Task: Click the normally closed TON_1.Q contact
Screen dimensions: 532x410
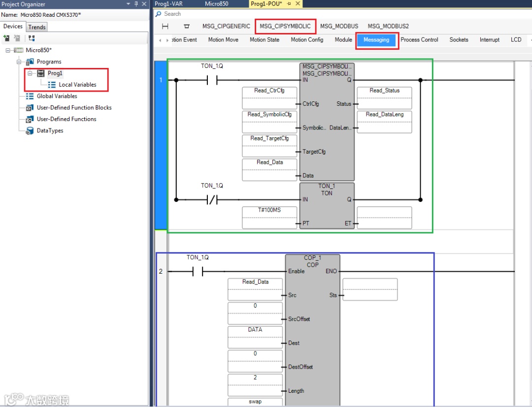Action: [212, 200]
